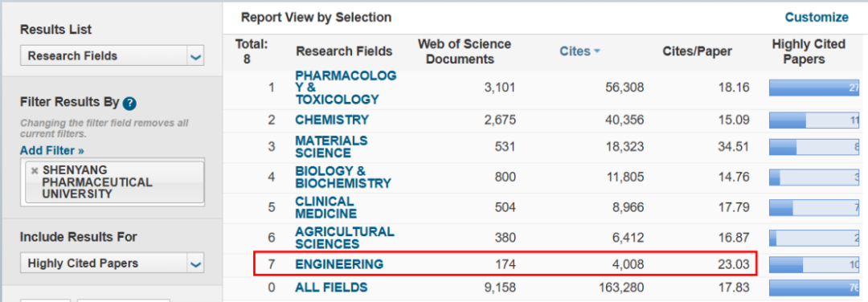Viewport: 868px width, 302px height.
Task: Select the ENGINEERING research field link
Action: click(339, 264)
